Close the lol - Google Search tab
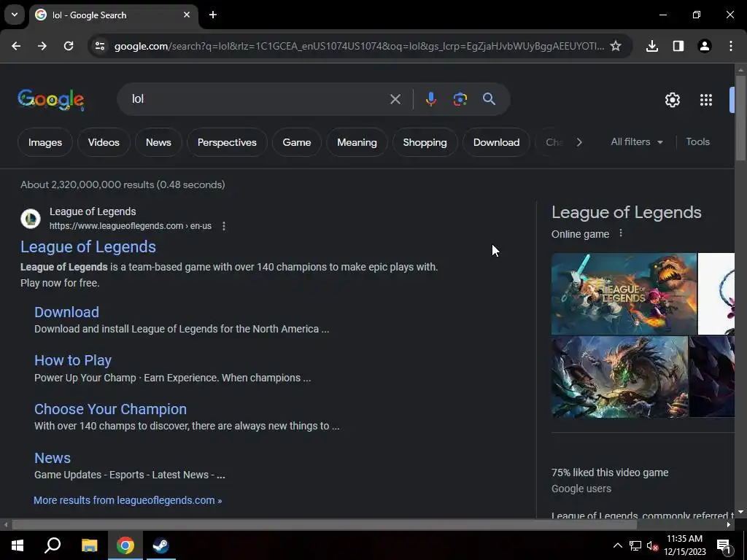Screen dimensions: 747x560 coord(187,15)
